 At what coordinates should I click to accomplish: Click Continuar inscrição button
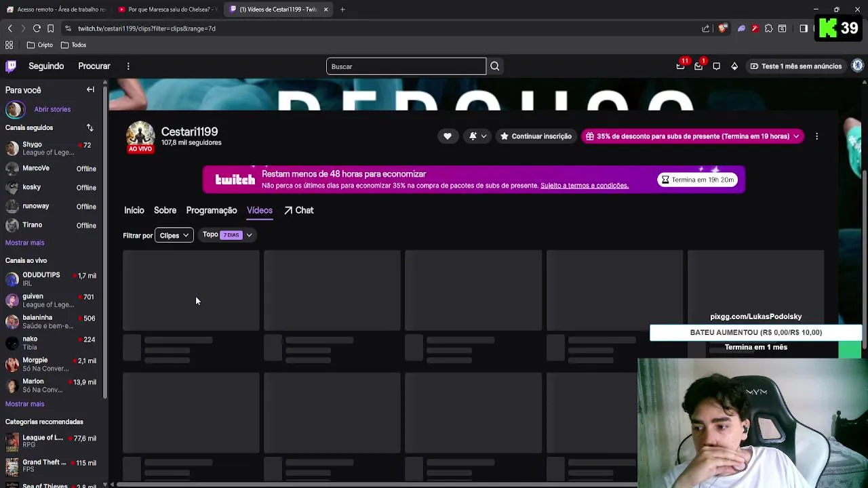tap(536, 136)
